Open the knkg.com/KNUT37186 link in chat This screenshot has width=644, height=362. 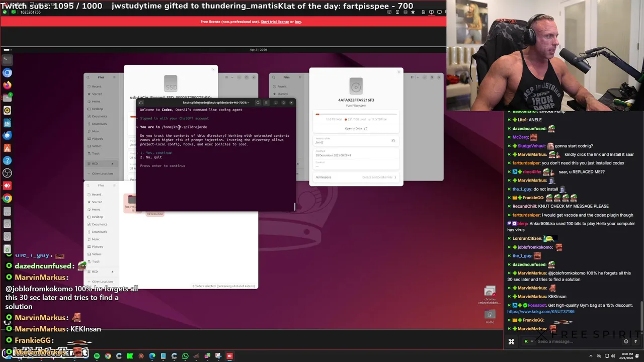540,312
